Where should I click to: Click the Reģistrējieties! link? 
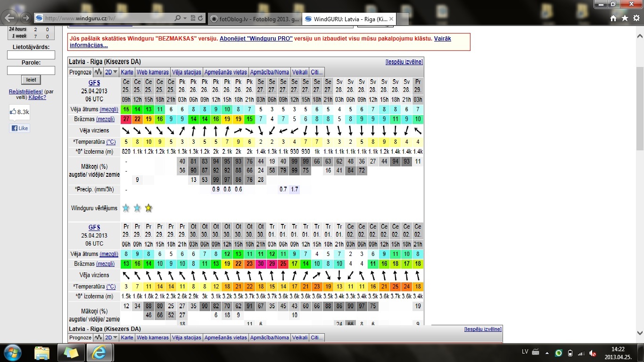[x=26, y=91]
